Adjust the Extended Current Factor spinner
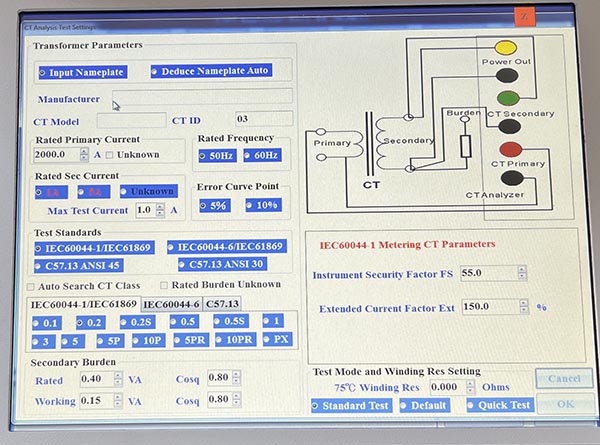This screenshot has width=600, height=445. (524, 307)
